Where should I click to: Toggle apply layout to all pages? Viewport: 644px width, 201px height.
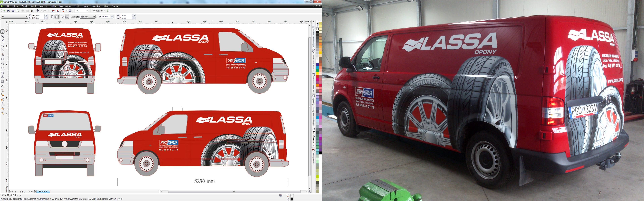62,17
